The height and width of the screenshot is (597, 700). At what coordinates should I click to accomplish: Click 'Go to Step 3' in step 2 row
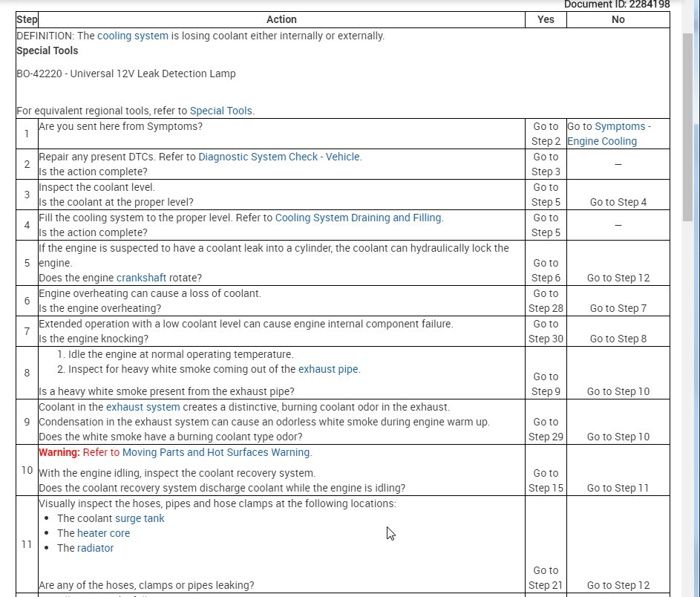546,164
